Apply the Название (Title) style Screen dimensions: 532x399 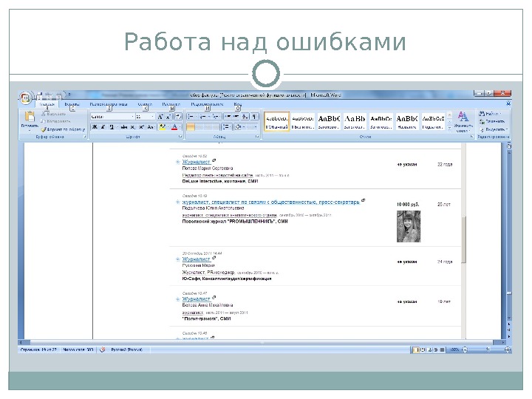(x=407, y=122)
